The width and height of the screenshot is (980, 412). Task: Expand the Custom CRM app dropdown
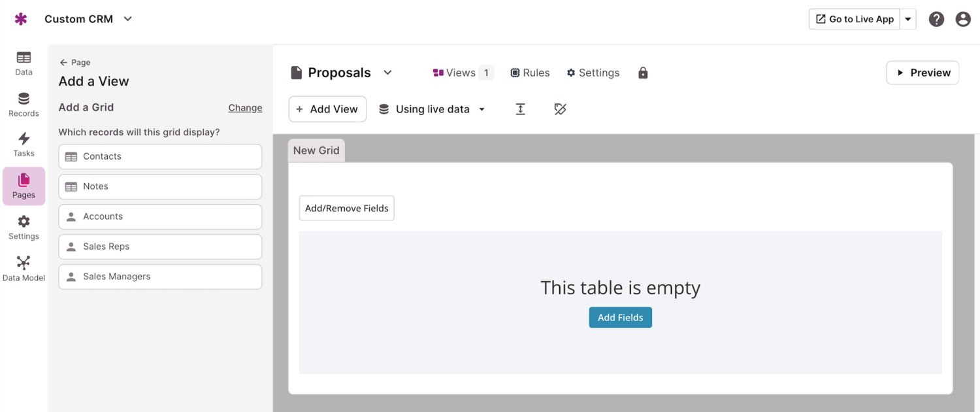click(128, 19)
